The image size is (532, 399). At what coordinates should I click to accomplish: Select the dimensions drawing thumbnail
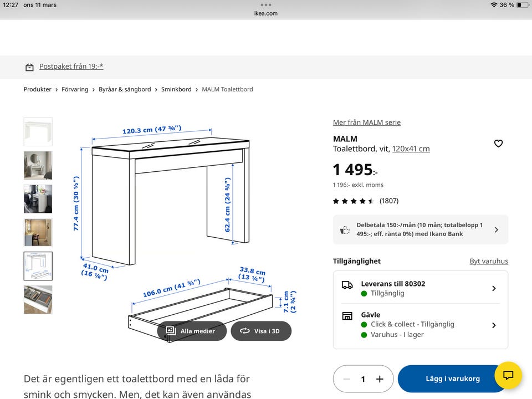pos(38,266)
